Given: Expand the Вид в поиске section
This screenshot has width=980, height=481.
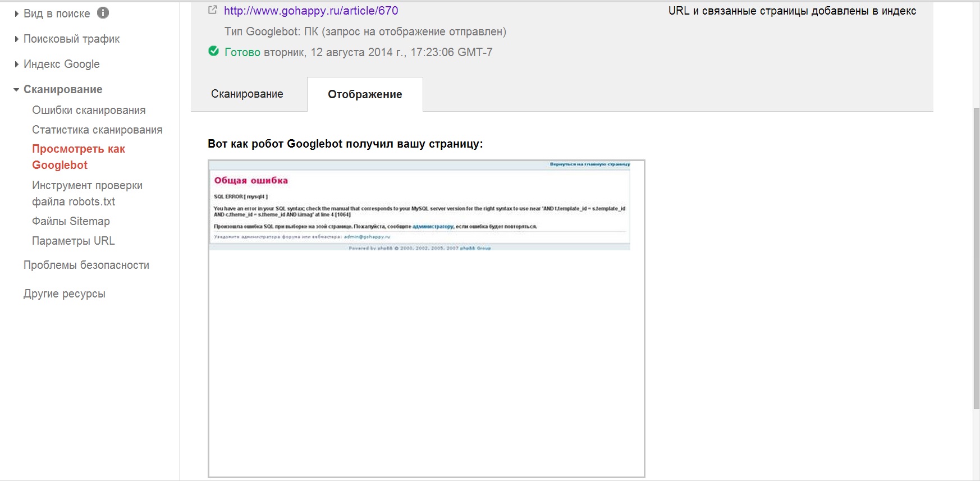Looking at the screenshot, I should [56, 13].
